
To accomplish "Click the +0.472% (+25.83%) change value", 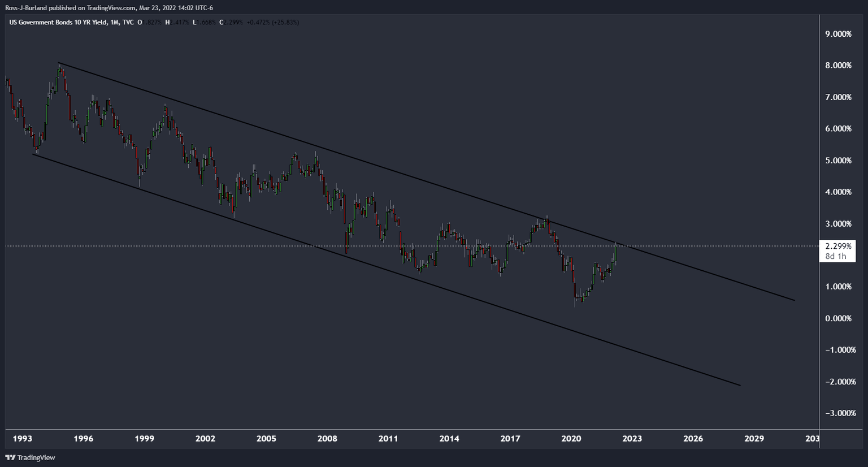I will [273, 22].
